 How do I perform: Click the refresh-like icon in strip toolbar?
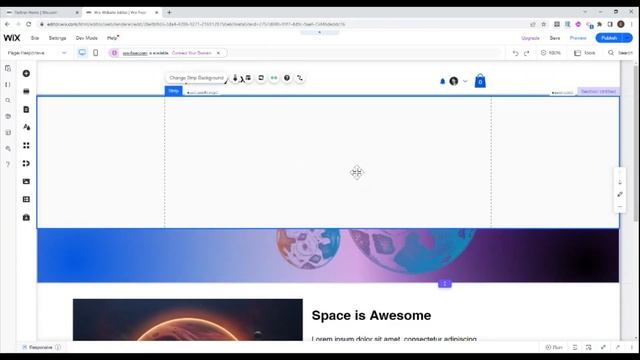click(x=261, y=78)
